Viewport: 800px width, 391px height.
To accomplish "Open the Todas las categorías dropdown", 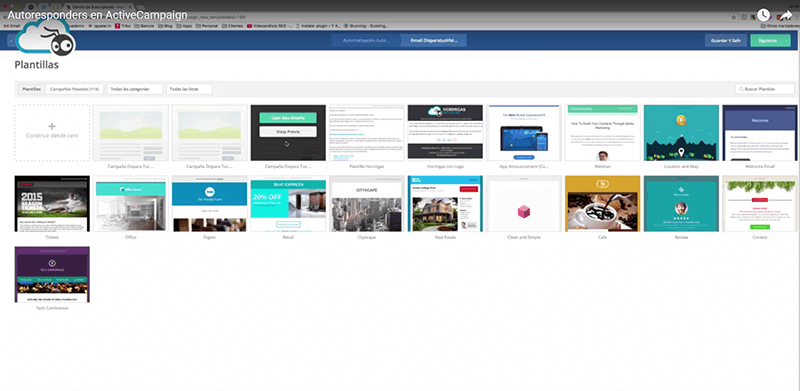I will tap(135, 89).
